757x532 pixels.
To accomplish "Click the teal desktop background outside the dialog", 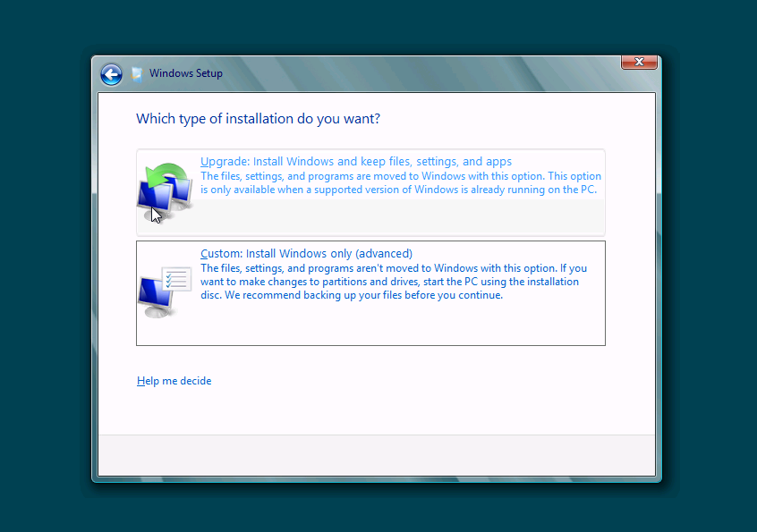I will coord(45,268).
